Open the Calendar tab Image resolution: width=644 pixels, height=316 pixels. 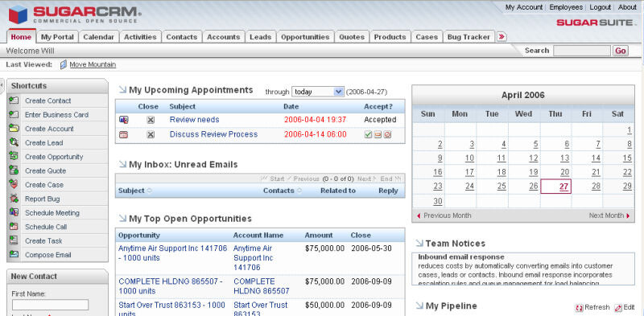(98, 37)
